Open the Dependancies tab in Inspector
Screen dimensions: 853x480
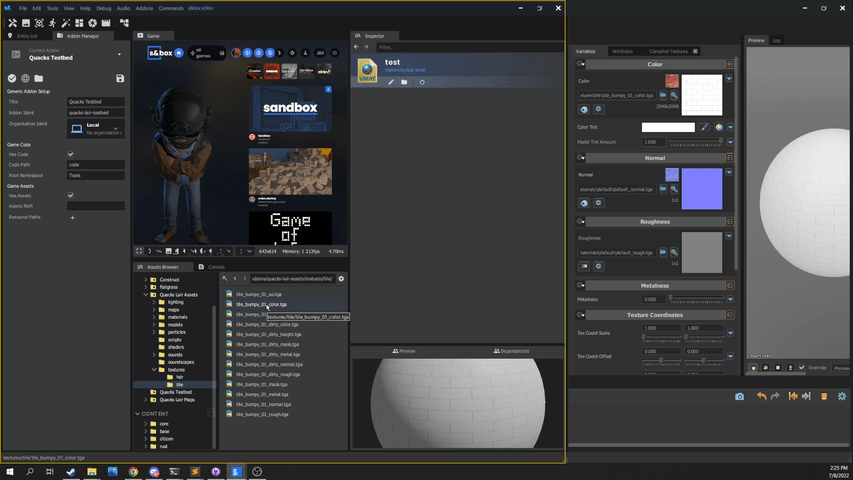[x=511, y=351]
